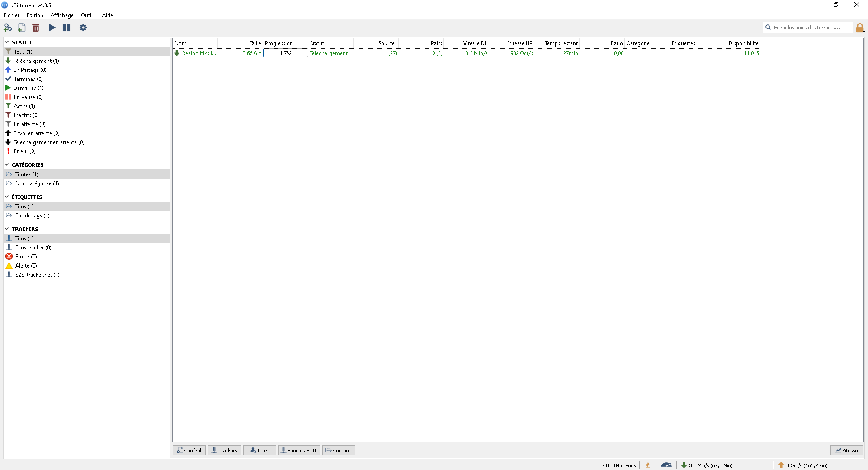Open the Aide menu
This screenshot has height=470, width=868.
coord(107,15)
